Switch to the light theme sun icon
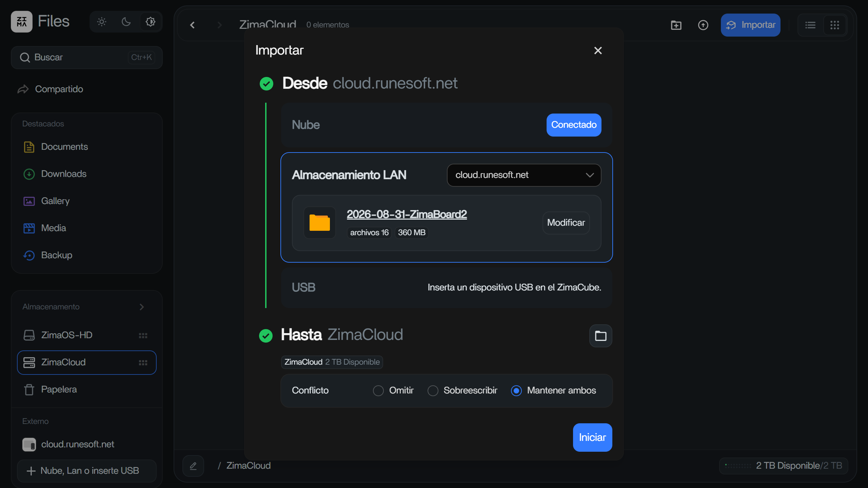 click(102, 22)
